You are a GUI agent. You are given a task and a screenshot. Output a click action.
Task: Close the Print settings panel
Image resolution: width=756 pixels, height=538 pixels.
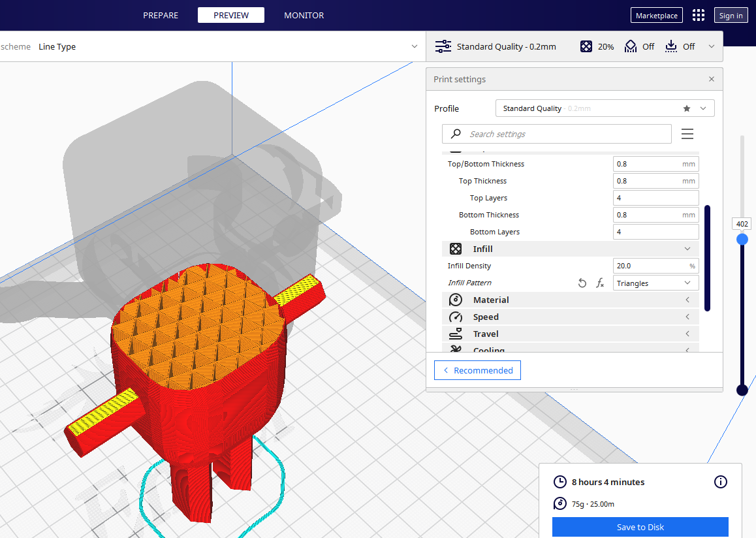coord(711,79)
